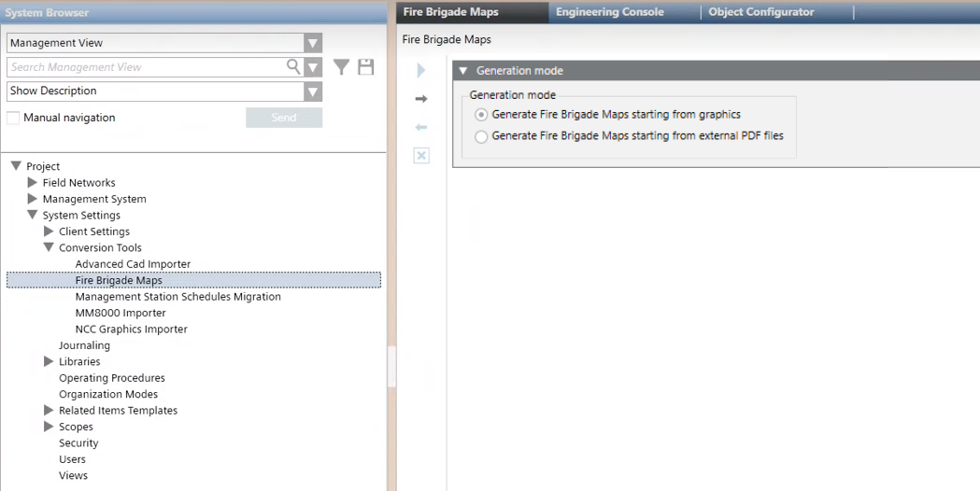Open the Management View dropdown

(x=313, y=43)
